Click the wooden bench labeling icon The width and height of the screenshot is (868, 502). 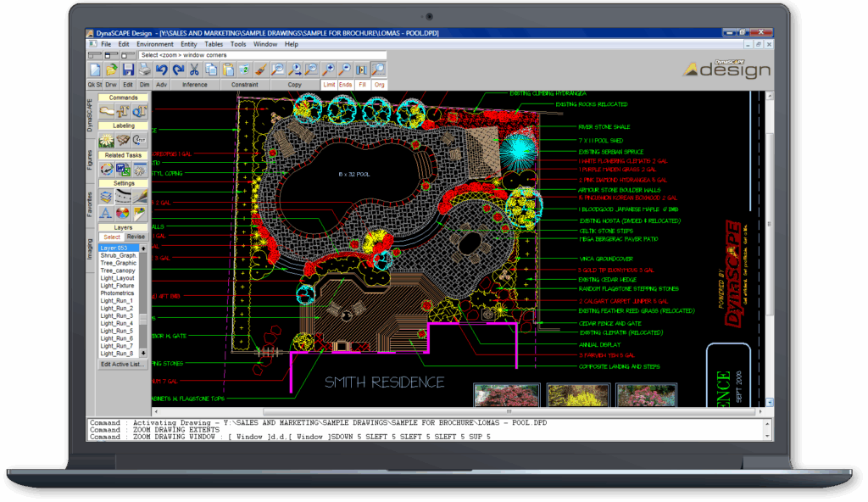(x=123, y=140)
